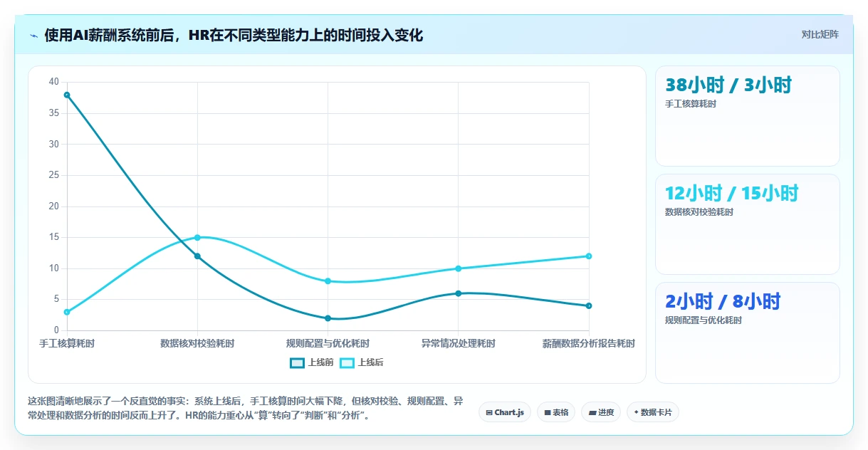868x450 pixels.
Task: Click the lightning icon beside the title
Action: pyautogui.click(x=33, y=35)
